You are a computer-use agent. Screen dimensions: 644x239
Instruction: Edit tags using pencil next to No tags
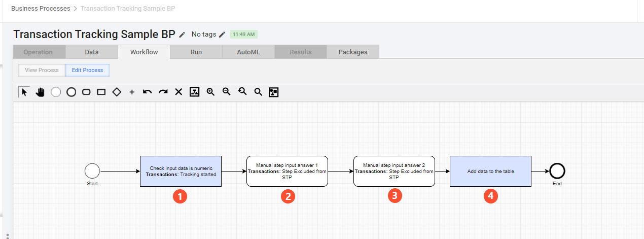(222, 35)
